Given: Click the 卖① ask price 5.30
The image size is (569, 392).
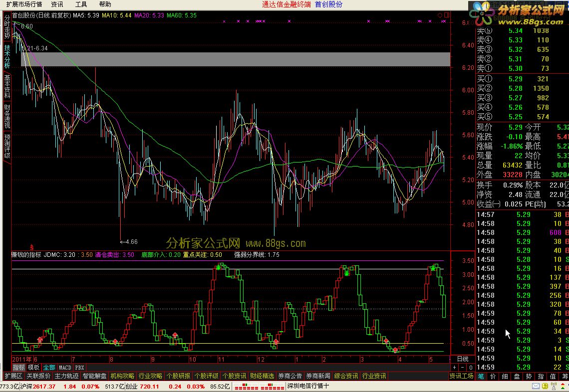Looking at the screenshot, I should (x=515, y=68).
